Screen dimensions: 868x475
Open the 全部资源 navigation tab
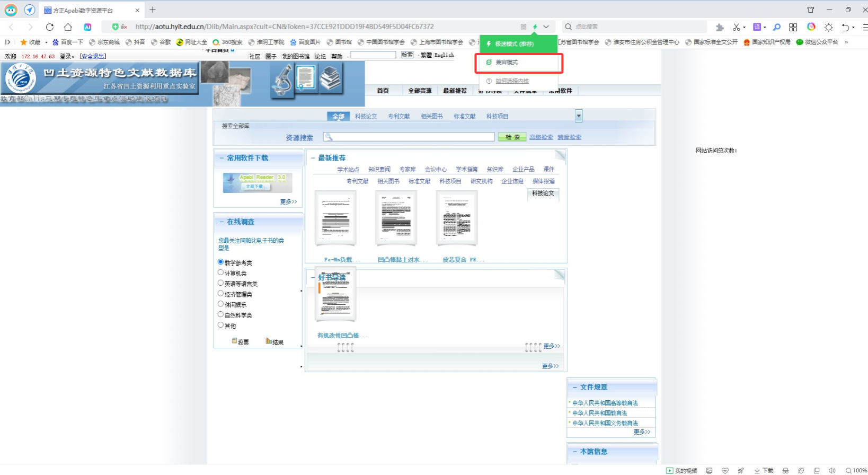click(x=420, y=91)
